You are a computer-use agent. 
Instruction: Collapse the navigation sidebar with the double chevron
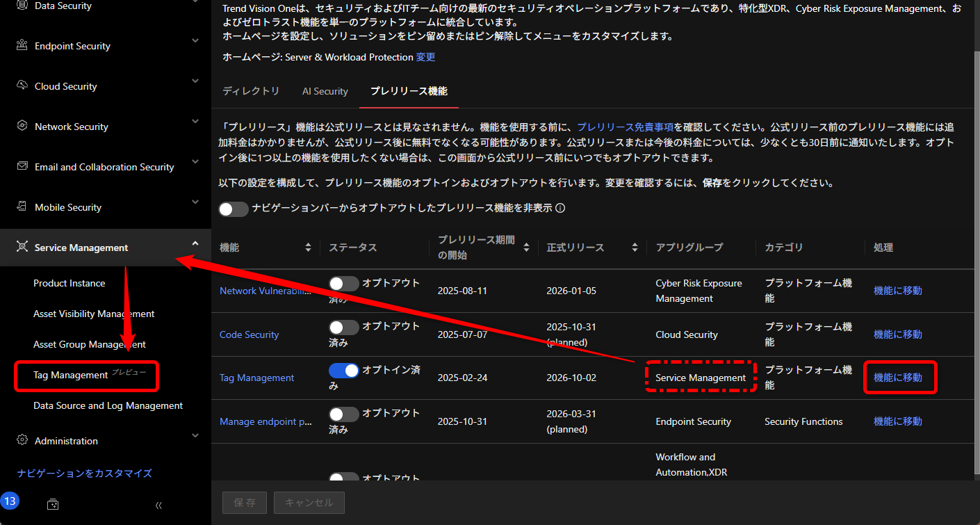[x=158, y=506]
